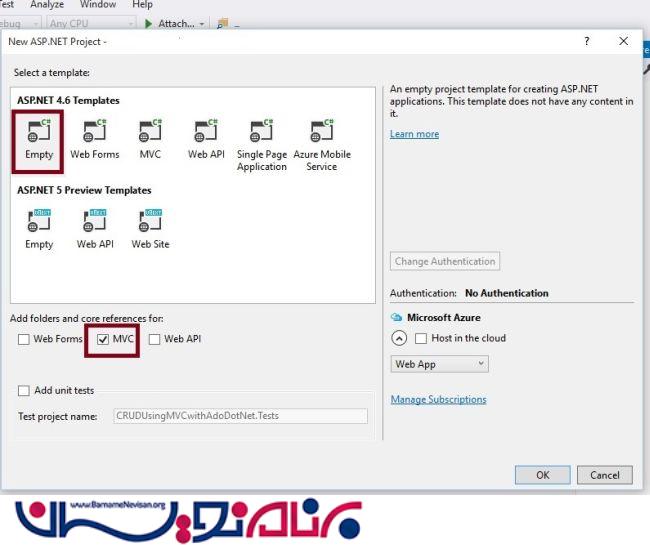Tick the Web API references checkbox

pos(154,339)
